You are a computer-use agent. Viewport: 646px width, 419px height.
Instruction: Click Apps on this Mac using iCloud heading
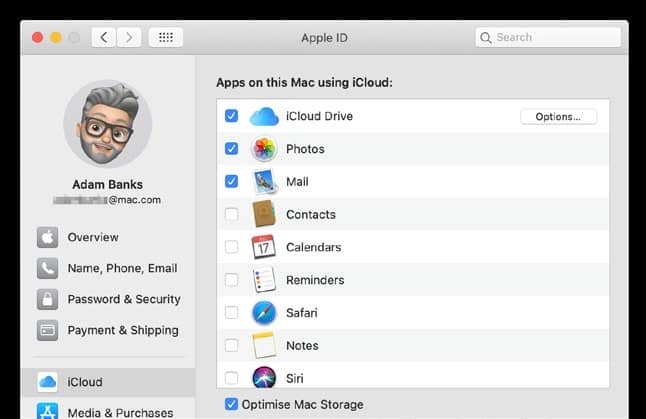click(x=304, y=82)
